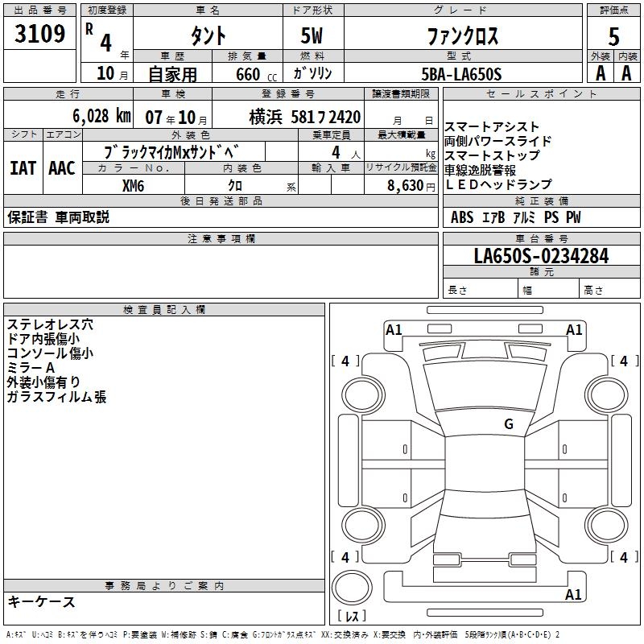Select the interior grade A cell
Viewport: 644px width, 644px height.
(x=627, y=73)
